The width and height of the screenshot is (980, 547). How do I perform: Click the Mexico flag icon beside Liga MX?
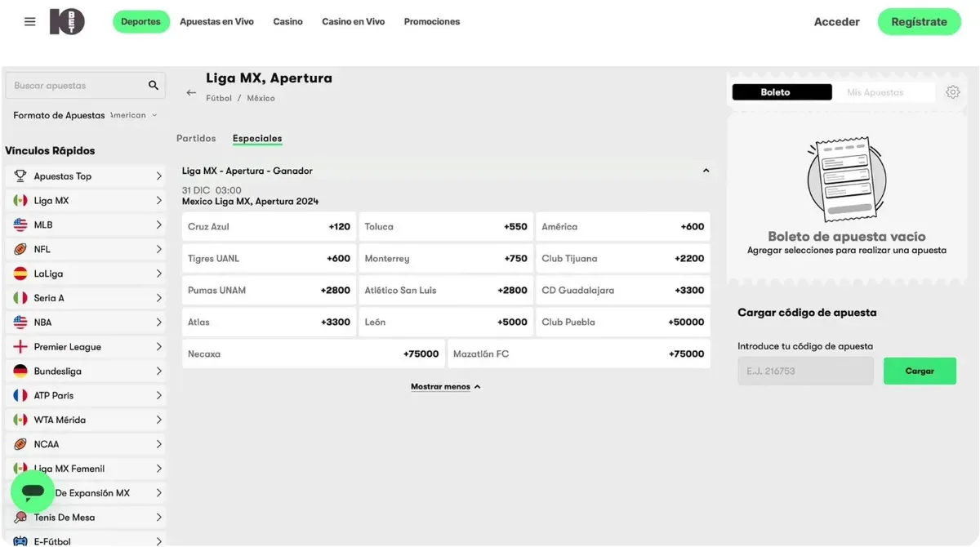20,201
